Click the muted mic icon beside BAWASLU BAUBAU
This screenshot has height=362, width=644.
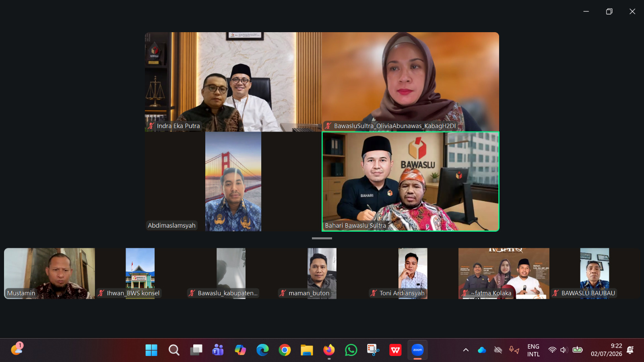pyautogui.click(x=556, y=293)
